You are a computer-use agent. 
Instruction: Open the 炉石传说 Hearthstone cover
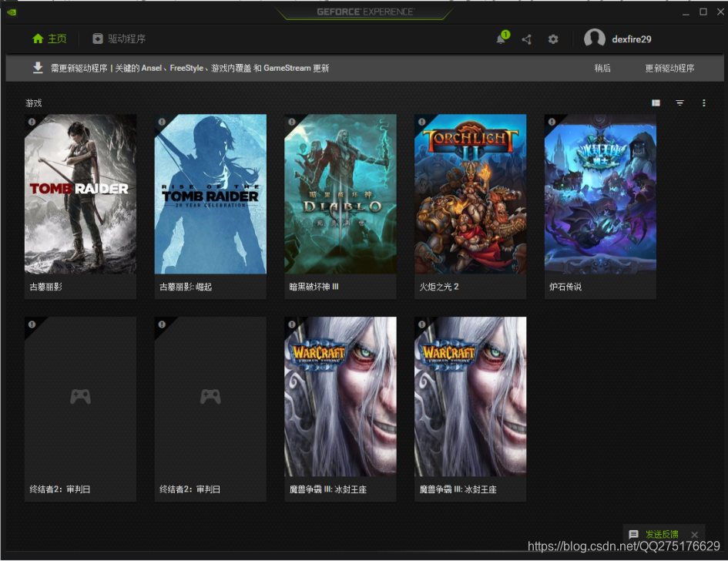600,193
